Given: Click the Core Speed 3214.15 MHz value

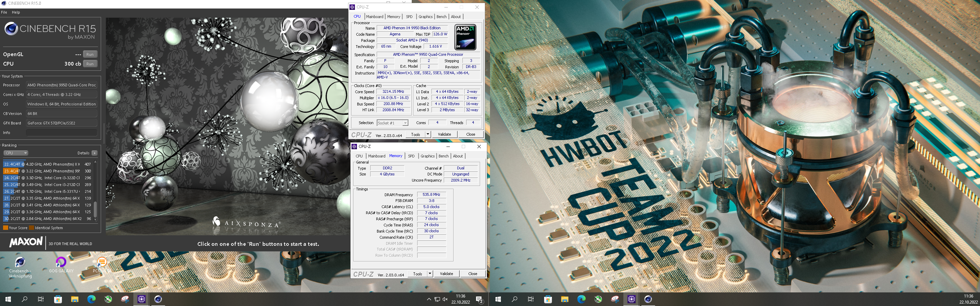Looking at the screenshot, I should click(393, 91).
